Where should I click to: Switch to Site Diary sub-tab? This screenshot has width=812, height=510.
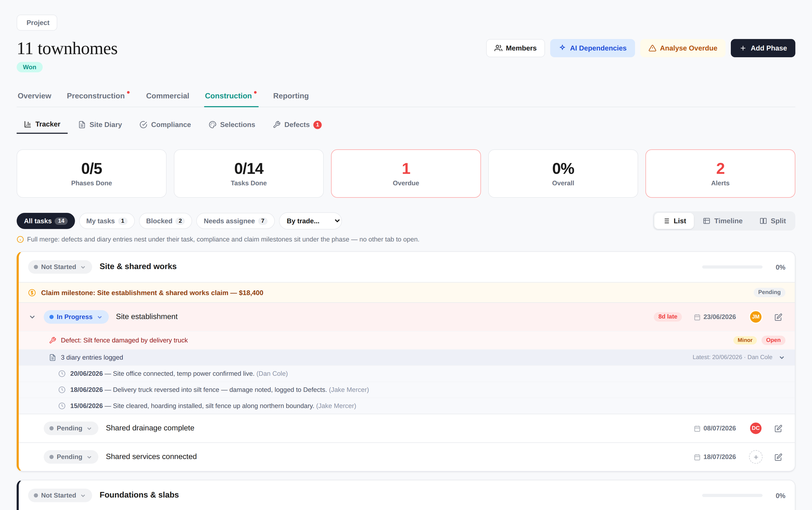(x=100, y=125)
